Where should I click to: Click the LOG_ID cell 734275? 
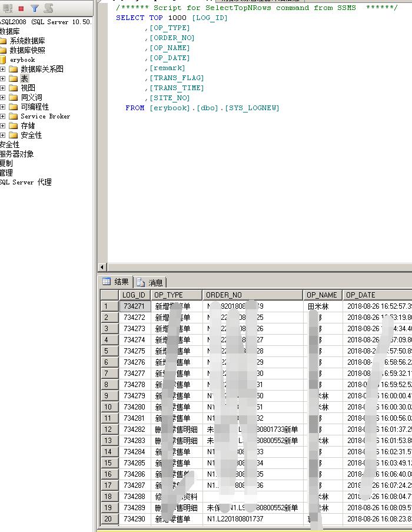(135, 351)
